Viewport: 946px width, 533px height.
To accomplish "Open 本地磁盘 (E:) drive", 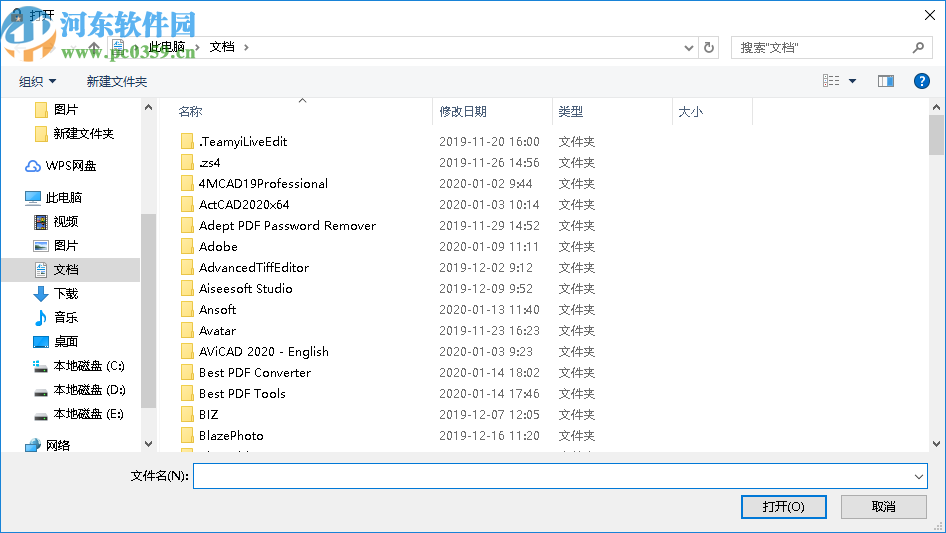I will (89, 414).
